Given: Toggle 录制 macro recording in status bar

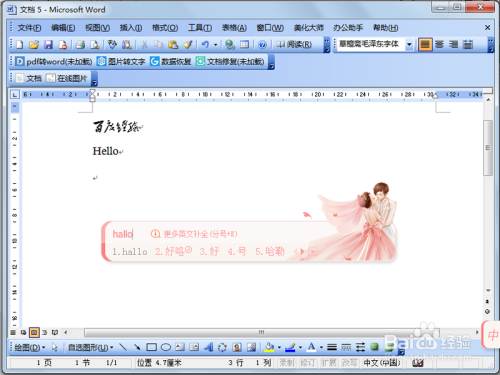Looking at the screenshot, I should click(x=286, y=363).
